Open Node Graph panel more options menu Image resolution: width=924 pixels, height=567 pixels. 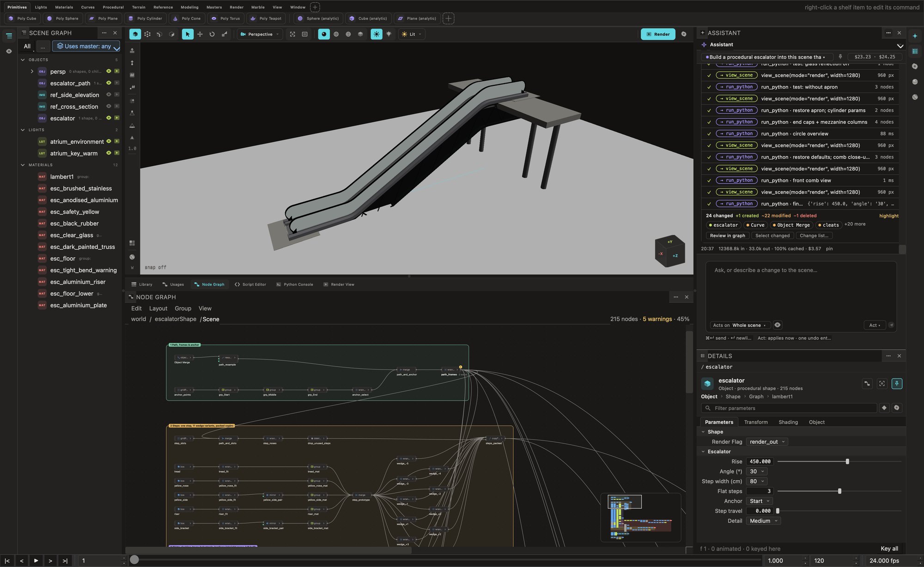[676, 297]
